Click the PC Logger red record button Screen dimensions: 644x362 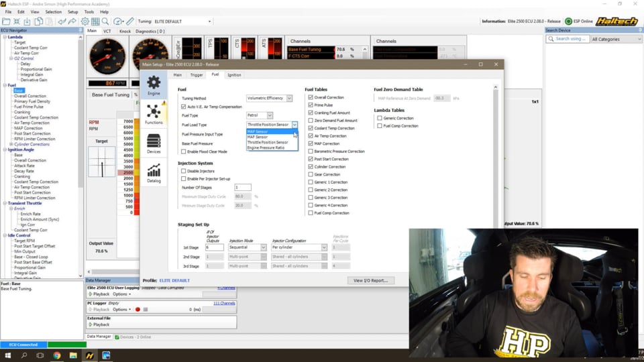138,310
